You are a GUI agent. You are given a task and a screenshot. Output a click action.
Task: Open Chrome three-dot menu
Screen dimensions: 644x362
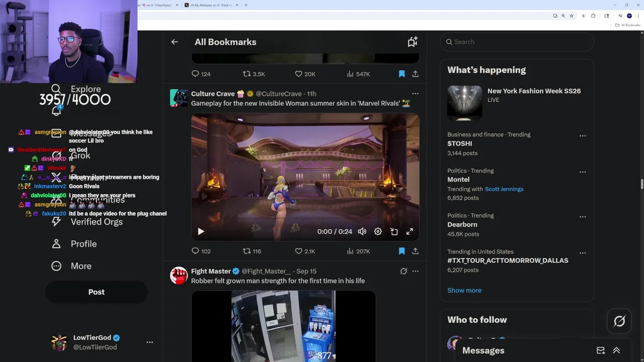[x=638, y=16]
